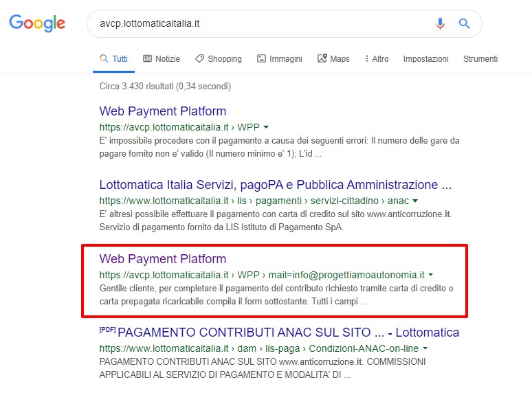This screenshot has height=393, width=532.
Task: Open Lottomatica Italia Servizi, pagoPA result
Action: [275, 185]
